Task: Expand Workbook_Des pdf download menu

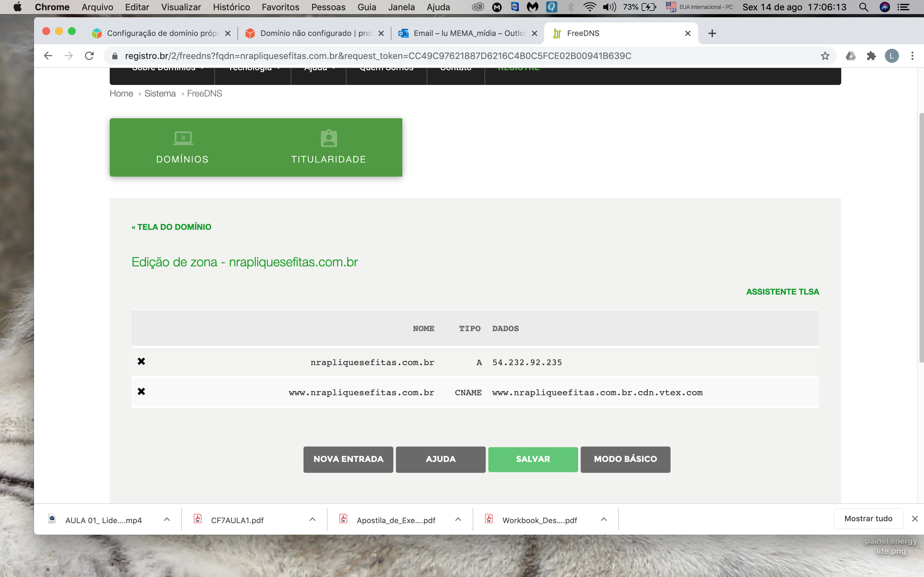Action: tap(604, 519)
